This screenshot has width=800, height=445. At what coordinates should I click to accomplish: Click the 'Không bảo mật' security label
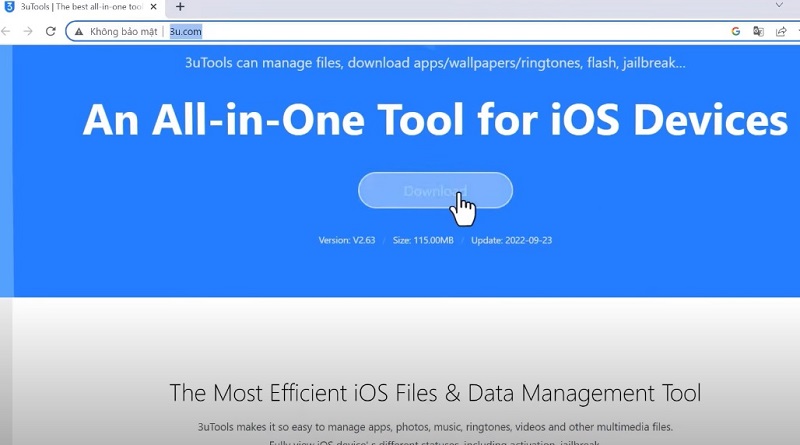(x=123, y=32)
